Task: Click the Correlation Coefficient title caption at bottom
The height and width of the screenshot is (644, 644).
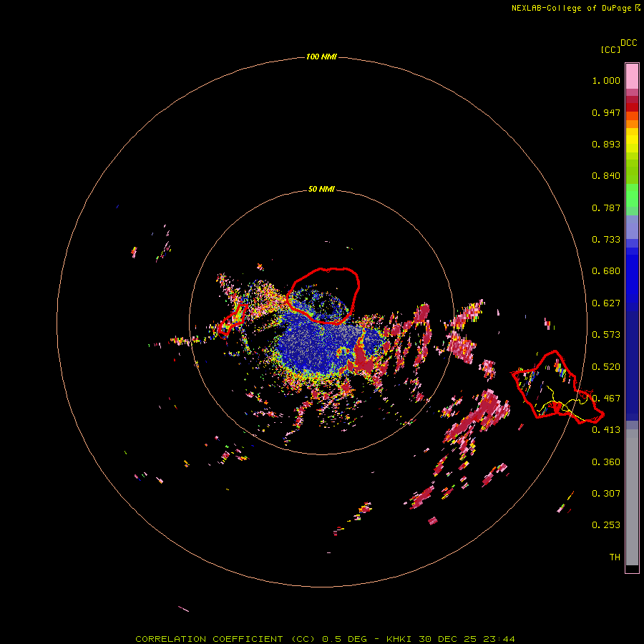Action: coord(325,639)
